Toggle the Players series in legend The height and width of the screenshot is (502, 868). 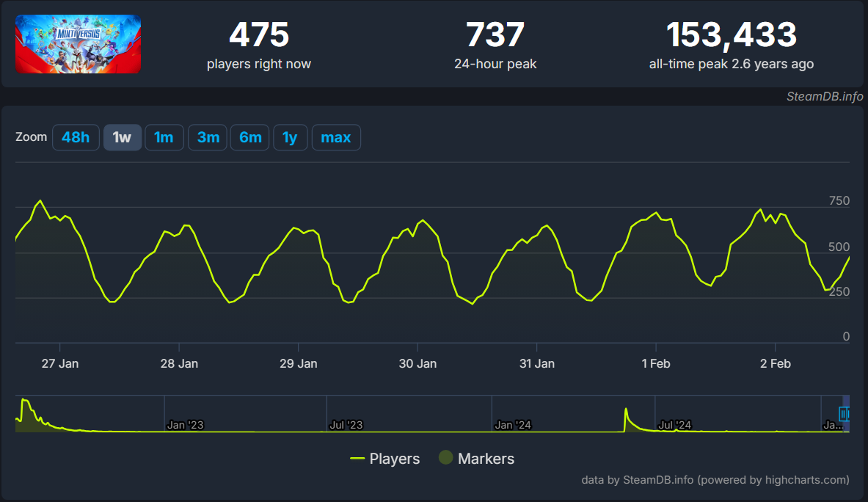[x=384, y=459]
